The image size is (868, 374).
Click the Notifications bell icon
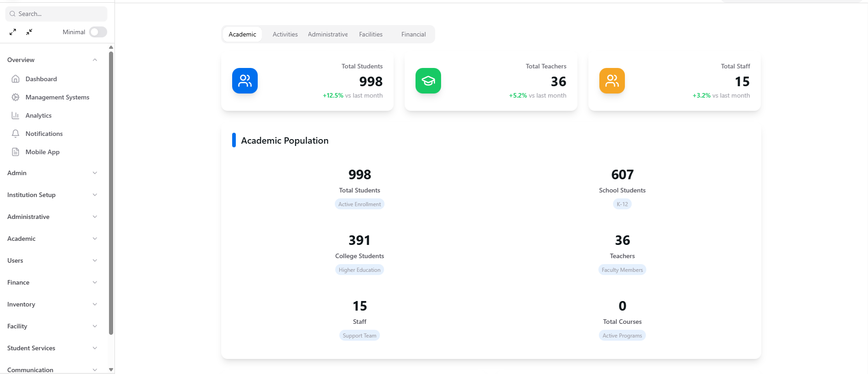coord(16,134)
